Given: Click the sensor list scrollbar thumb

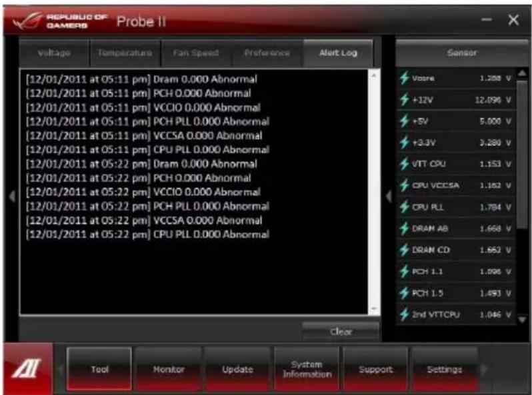Looking at the screenshot, I should tap(522, 156).
